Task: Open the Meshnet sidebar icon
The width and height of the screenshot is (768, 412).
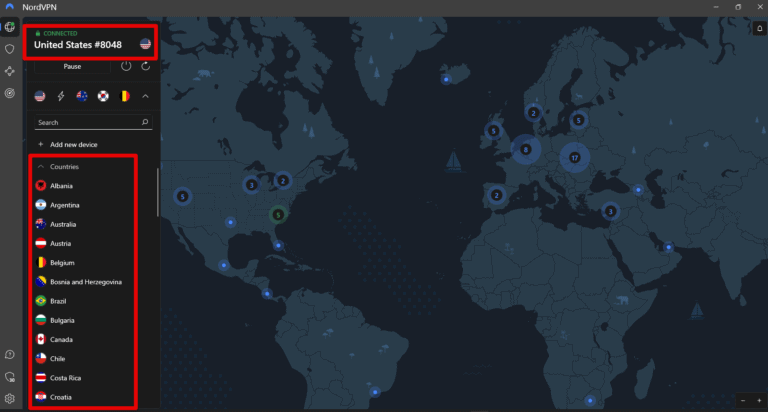Action: click(10, 71)
